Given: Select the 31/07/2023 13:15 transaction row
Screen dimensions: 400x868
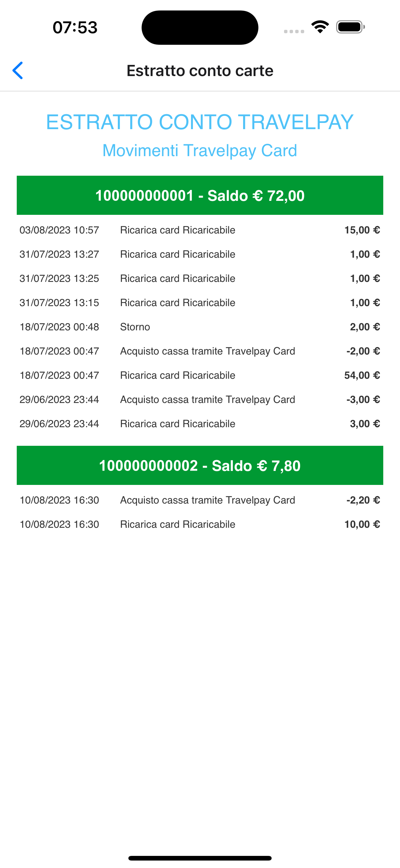Looking at the screenshot, I should point(200,303).
